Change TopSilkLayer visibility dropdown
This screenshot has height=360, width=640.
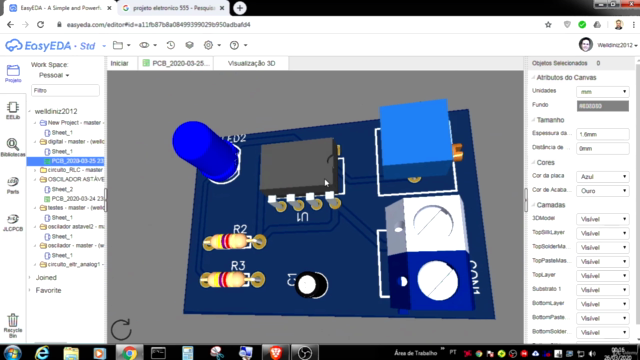tap(602, 233)
